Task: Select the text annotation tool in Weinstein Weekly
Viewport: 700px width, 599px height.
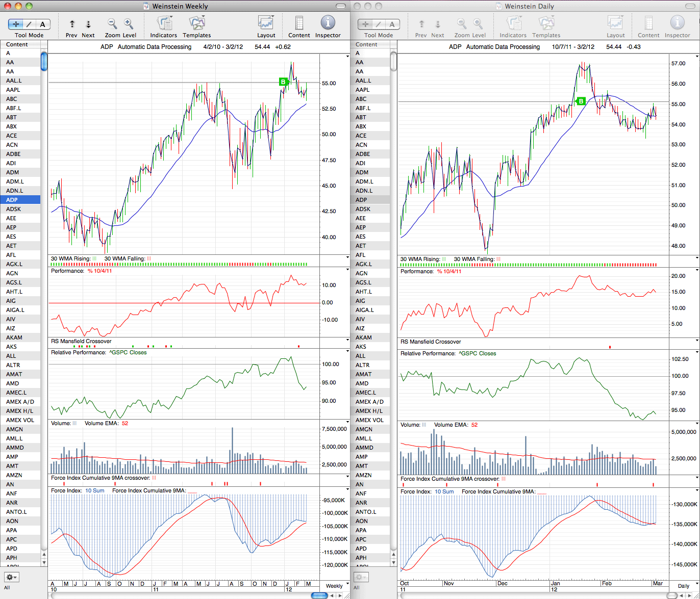Action: (x=43, y=24)
